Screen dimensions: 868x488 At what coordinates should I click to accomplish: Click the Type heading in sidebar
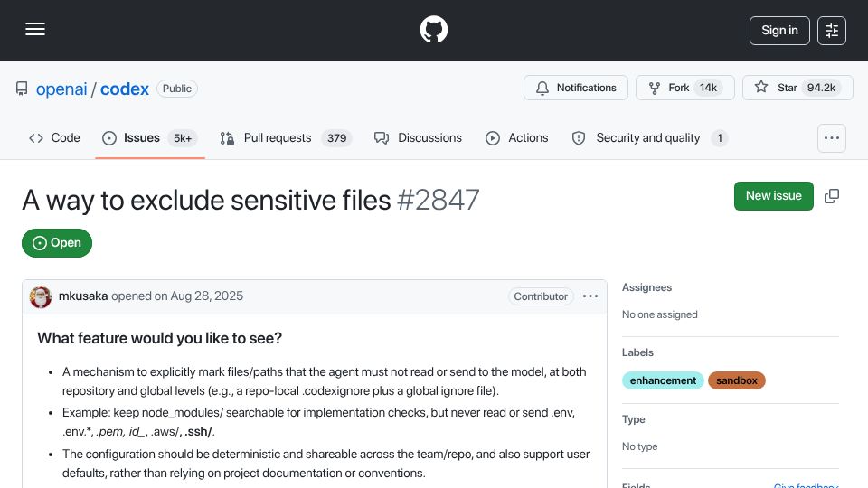pyautogui.click(x=633, y=419)
